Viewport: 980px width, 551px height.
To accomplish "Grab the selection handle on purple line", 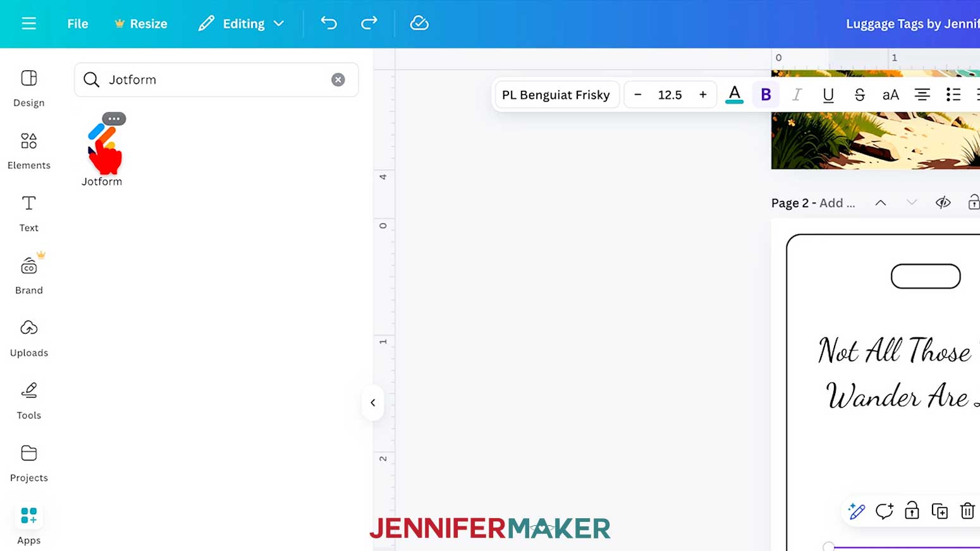I will point(829,547).
